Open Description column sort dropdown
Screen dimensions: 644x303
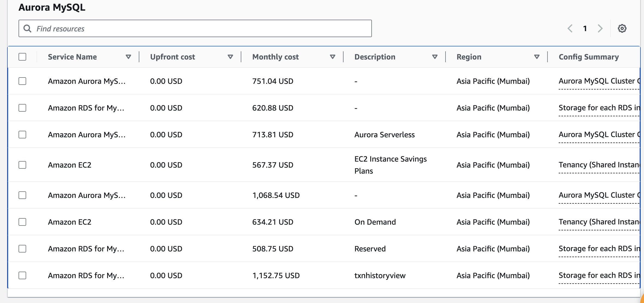435,57
